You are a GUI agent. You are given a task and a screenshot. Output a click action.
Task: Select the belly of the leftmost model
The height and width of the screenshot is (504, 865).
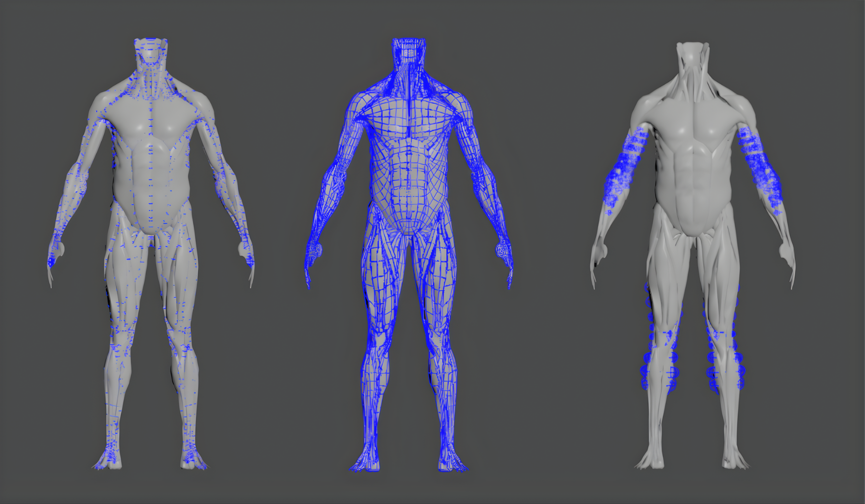(150, 199)
